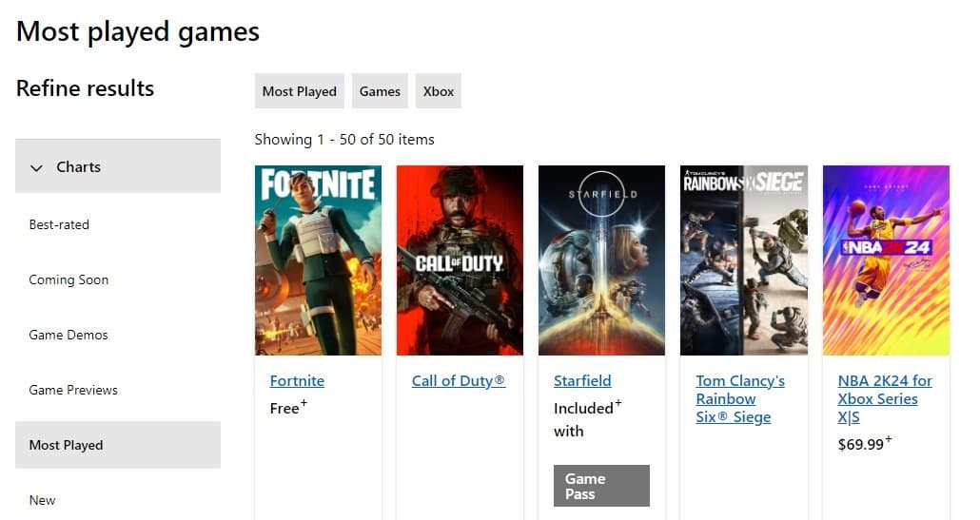Select the Most Played chart filter
Screen dimensions: 980x520
pyautogui.click(x=117, y=445)
